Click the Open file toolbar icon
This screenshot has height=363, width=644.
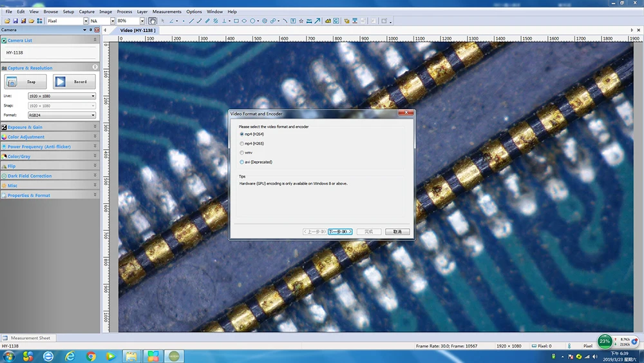[7, 21]
